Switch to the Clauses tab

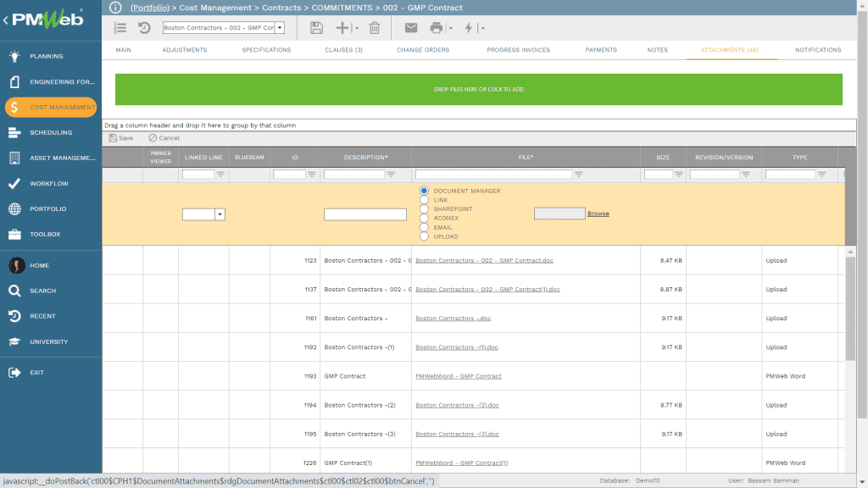pyautogui.click(x=343, y=50)
